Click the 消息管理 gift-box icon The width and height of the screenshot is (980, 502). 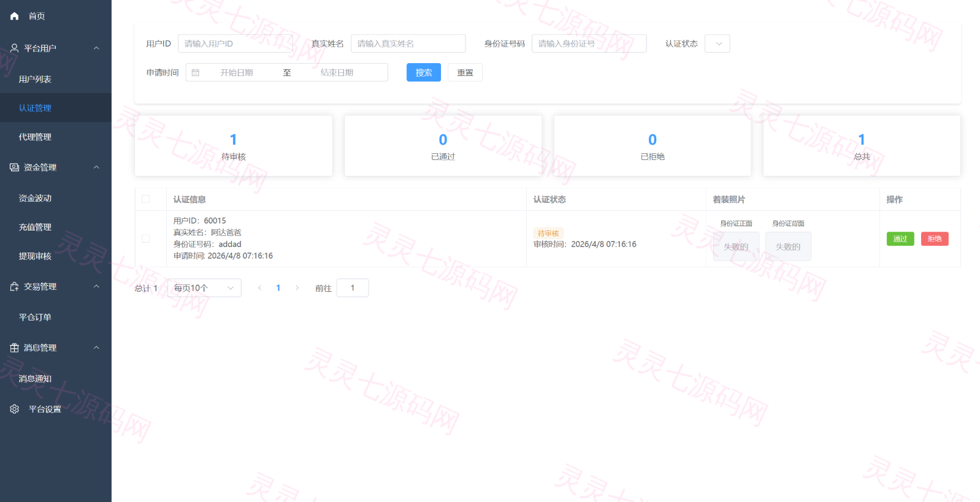[x=15, y=348]
